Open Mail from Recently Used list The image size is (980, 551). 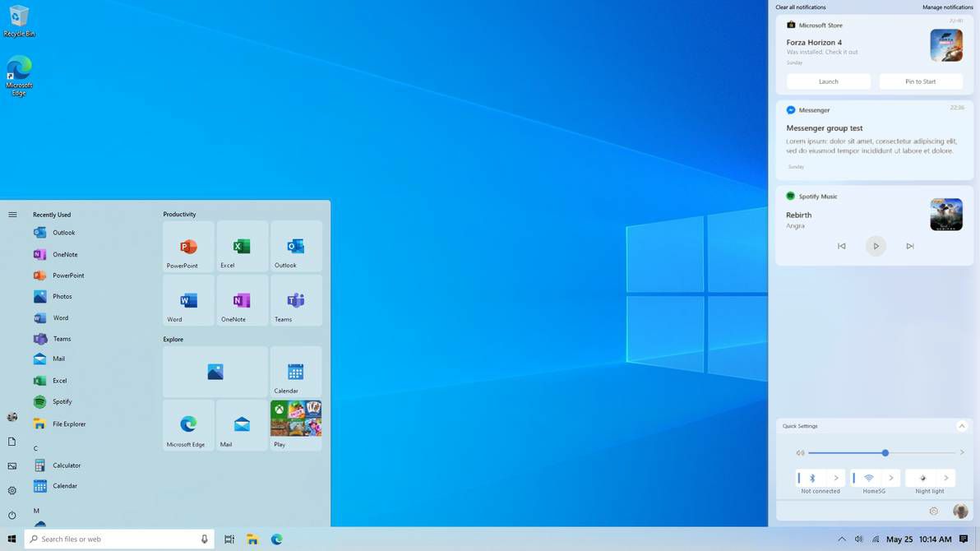point(49,359)
